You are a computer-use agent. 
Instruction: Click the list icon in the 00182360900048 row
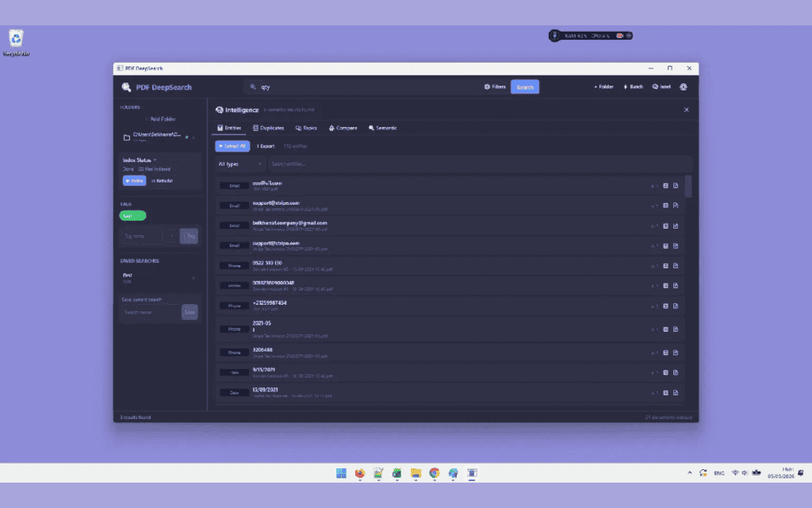point(666,286)
